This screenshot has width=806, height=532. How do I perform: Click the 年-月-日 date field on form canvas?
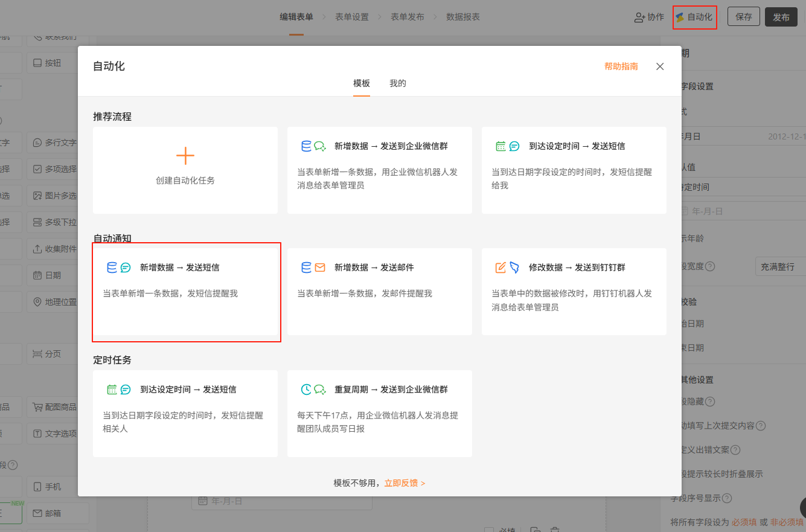point(282,501)
